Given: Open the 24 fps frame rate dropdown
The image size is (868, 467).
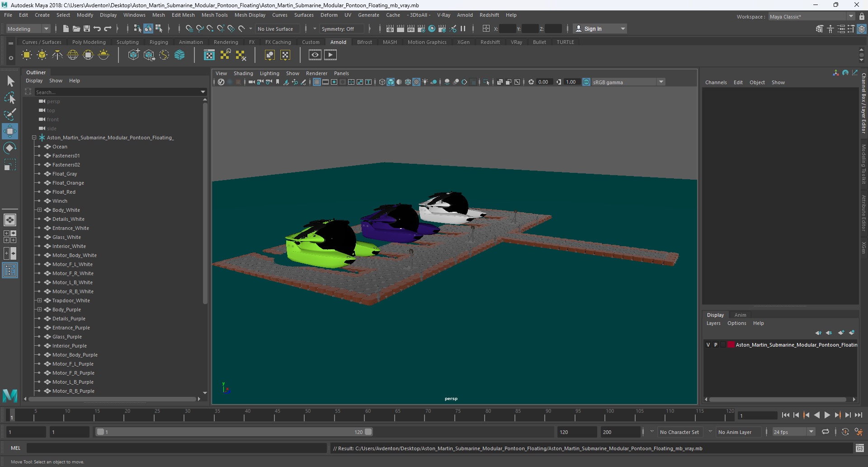Looking at the screenshot, I should click(x=793, y=432).
